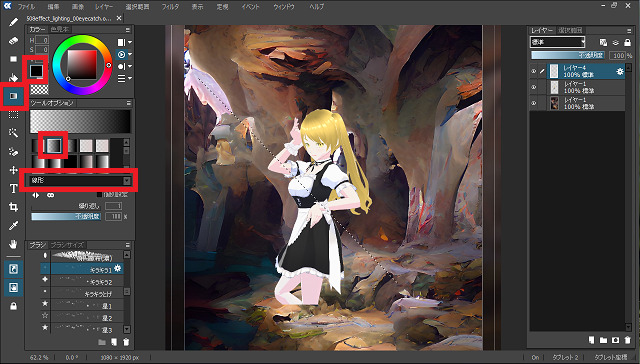Click the 62.2 % zoom value in the status bar
This screenshot has width=640, height=364.
39,357
